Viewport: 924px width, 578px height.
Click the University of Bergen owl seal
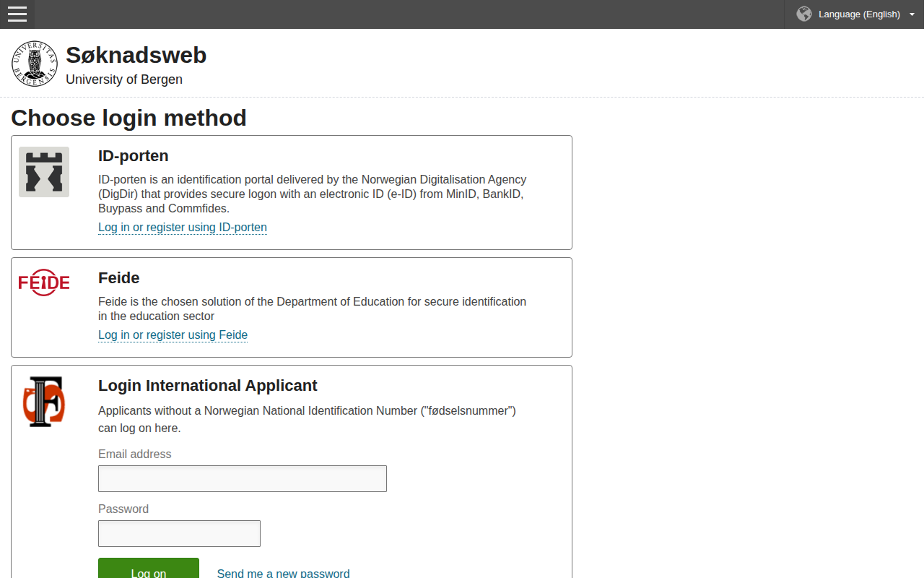pos(35,64)
